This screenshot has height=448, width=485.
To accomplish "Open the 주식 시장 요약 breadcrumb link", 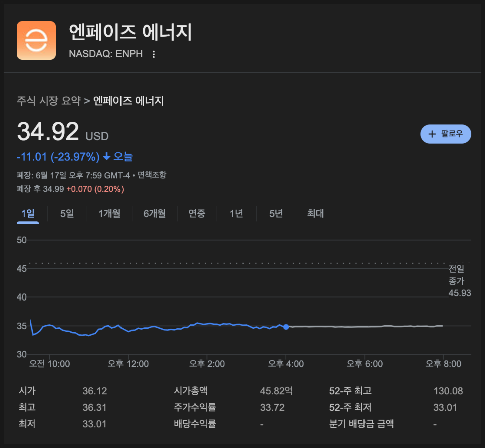I will click(49, 101).
